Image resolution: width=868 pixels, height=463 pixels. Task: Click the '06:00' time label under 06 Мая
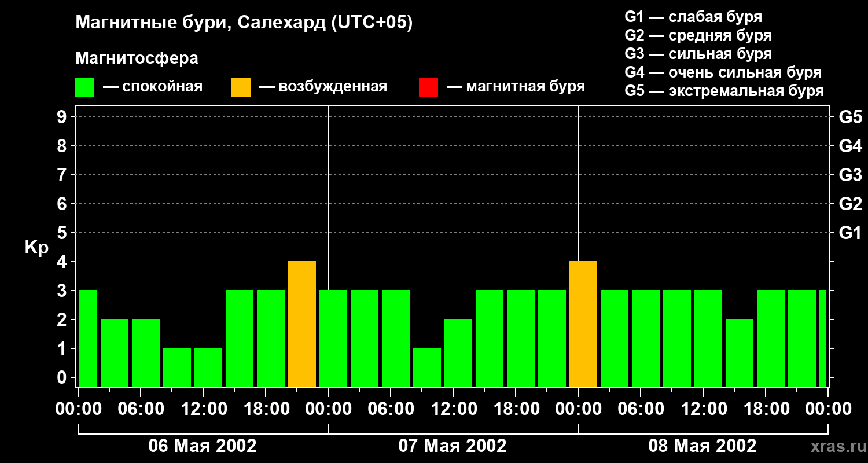tap(141, 409)
